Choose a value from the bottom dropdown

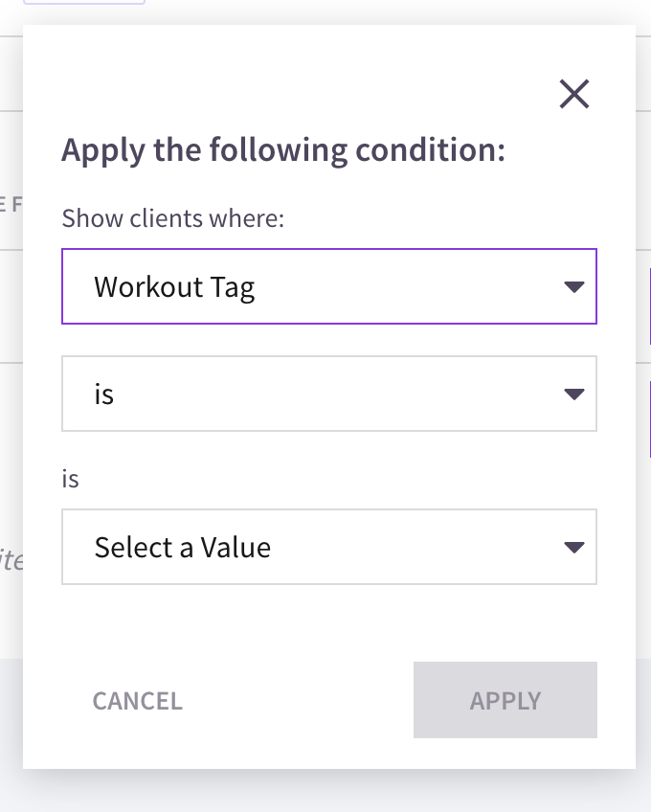tap(329, 547)
